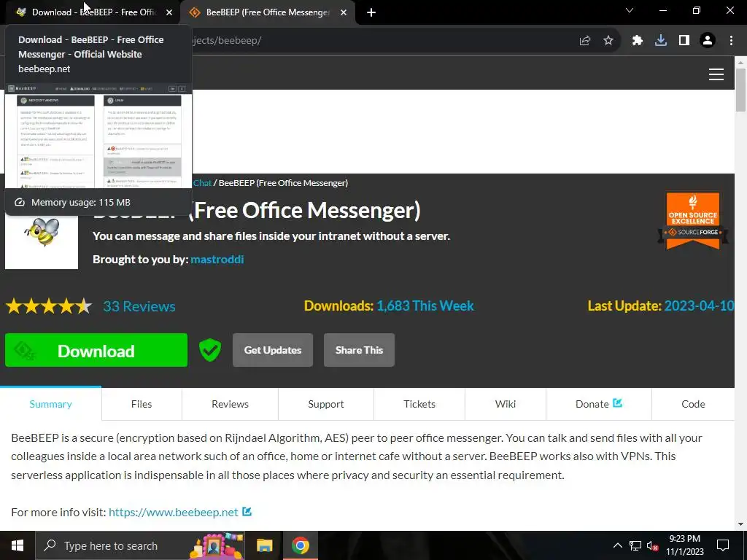Open the Wiki tab
Viewport: 747px width, 560px height.
point(506,404)
